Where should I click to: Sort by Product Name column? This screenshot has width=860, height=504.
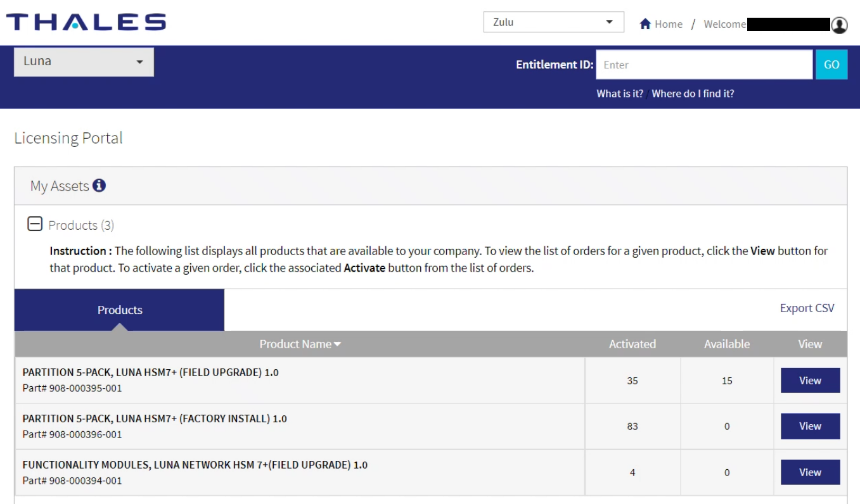300,344
